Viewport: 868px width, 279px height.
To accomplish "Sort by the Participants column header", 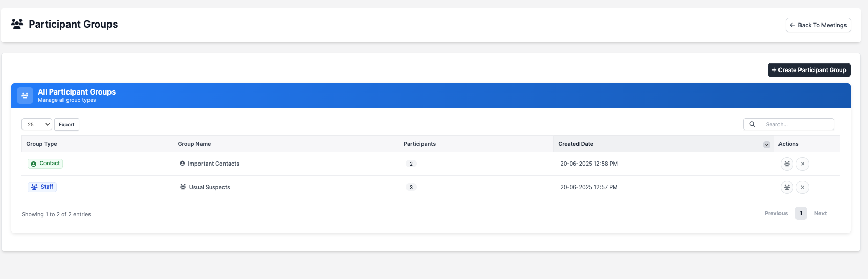I will [x=419, y=144].
